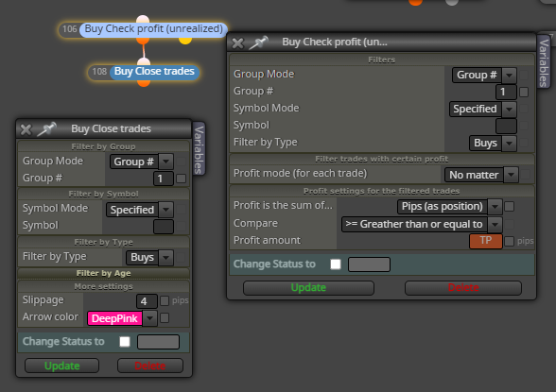Click Update in Buy Close trades panel
Image resolution: width=556 pixels, height=392 pixels.
point(61,366)
